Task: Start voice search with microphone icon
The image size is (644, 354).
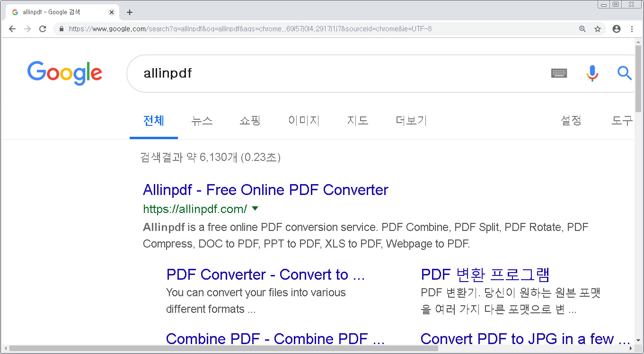Action: (x=592, y=73)
